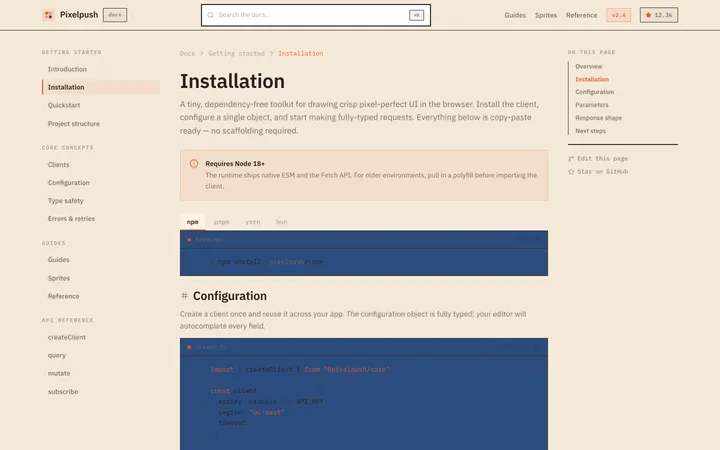Image resolution: width=720 pixels, height=450 pixels.
Task: Open Guides in the left sidebar
Action: click(101, 260)
